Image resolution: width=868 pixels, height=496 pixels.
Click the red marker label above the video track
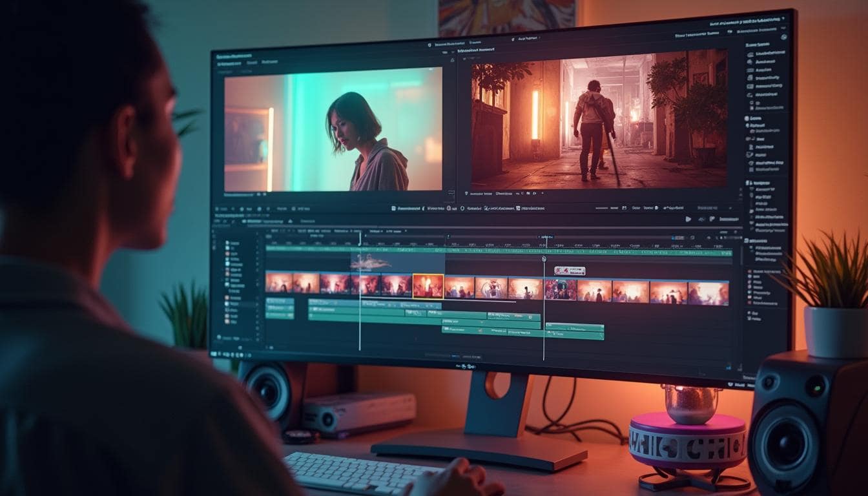pos(570,271)
